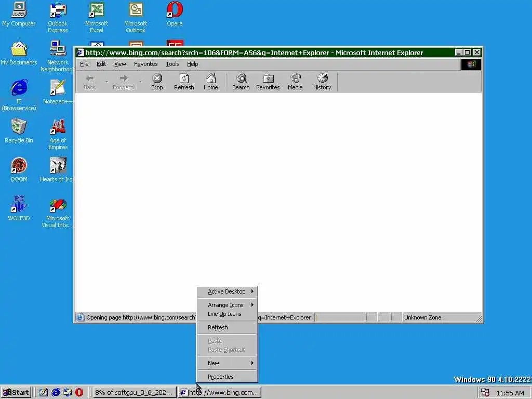Open the Start menu

pos(16,393)
